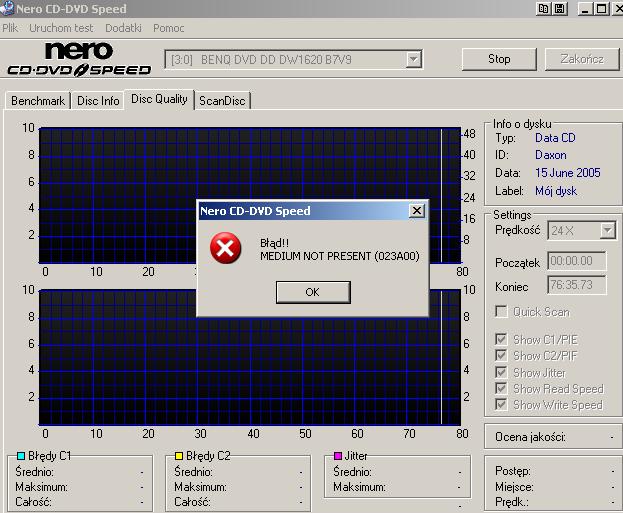Toggle the Show Jitter checkbox

point(501,372)
